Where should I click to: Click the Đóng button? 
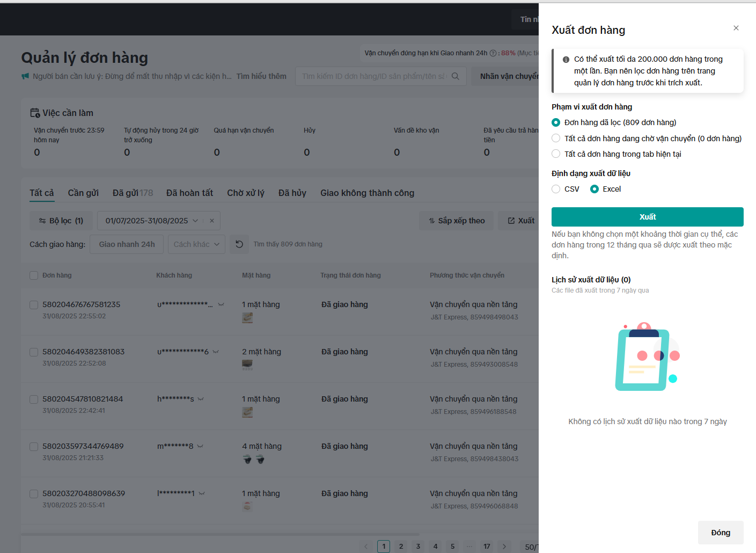tap(720, 533)
